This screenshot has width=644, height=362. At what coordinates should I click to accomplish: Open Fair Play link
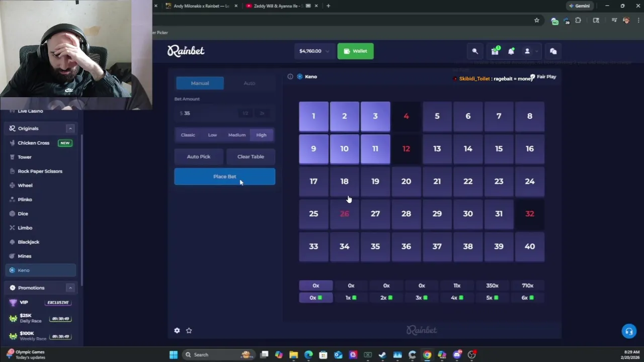[x=543, y=77]
